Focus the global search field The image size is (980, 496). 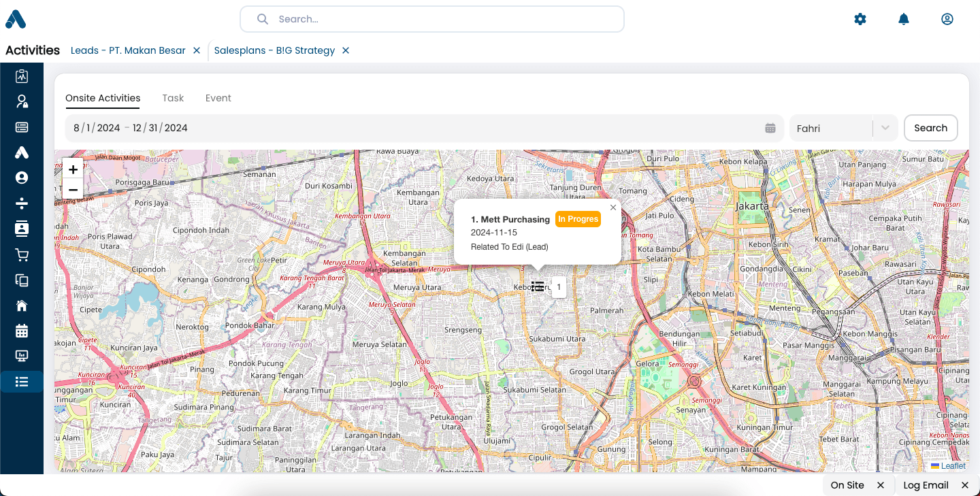432,19
